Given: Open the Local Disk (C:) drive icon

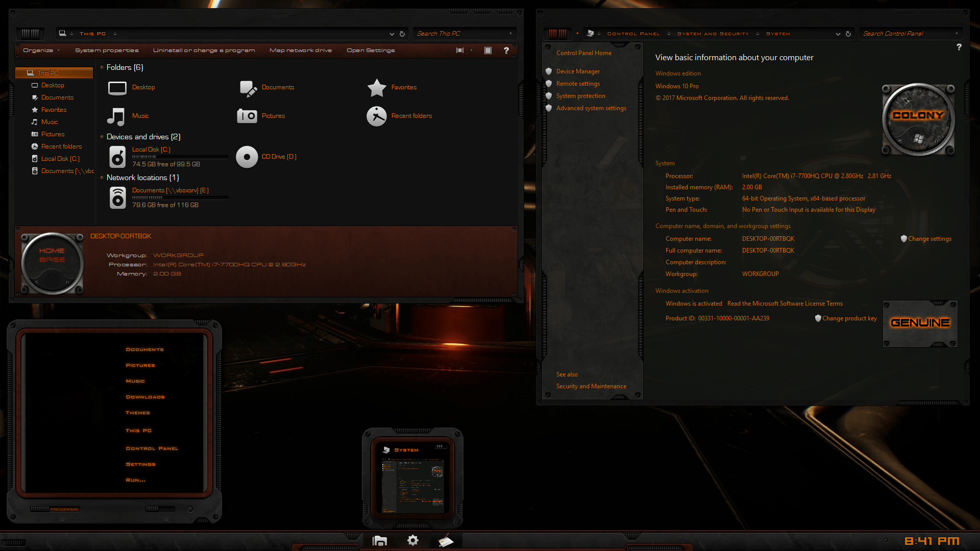Looking at the screenshot, I should tap(117, 157).
